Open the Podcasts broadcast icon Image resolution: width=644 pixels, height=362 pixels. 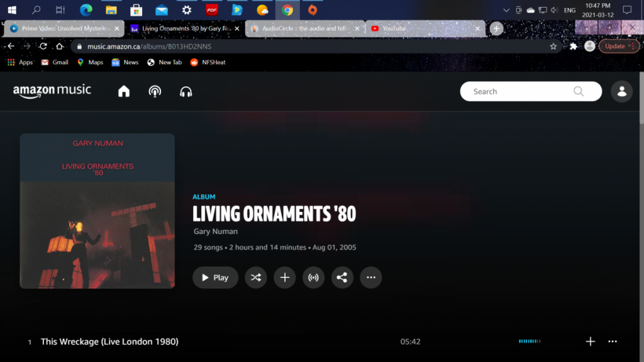[x=155, y=91]
